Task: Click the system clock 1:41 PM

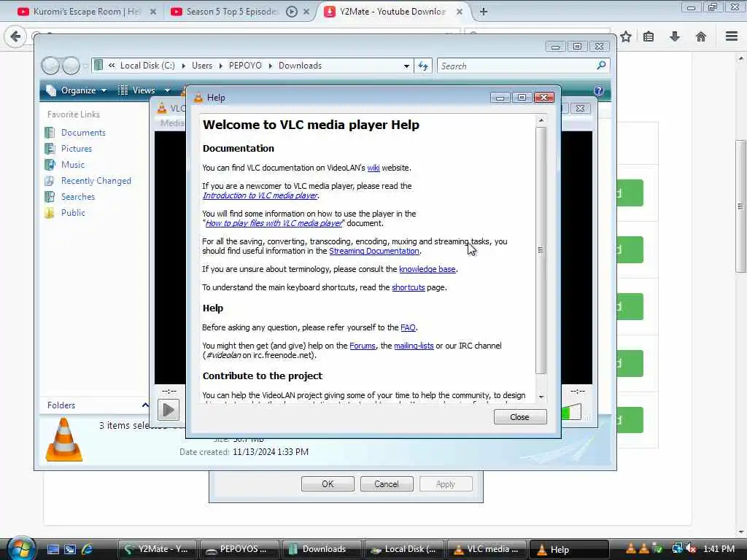Action: pyautogui.click(x=719, y=549)
